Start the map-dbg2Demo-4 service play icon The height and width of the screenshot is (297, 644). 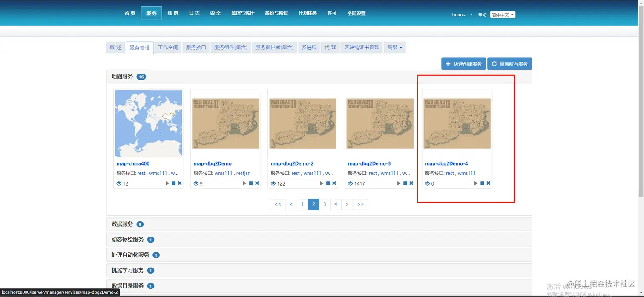tap(476, 183)
